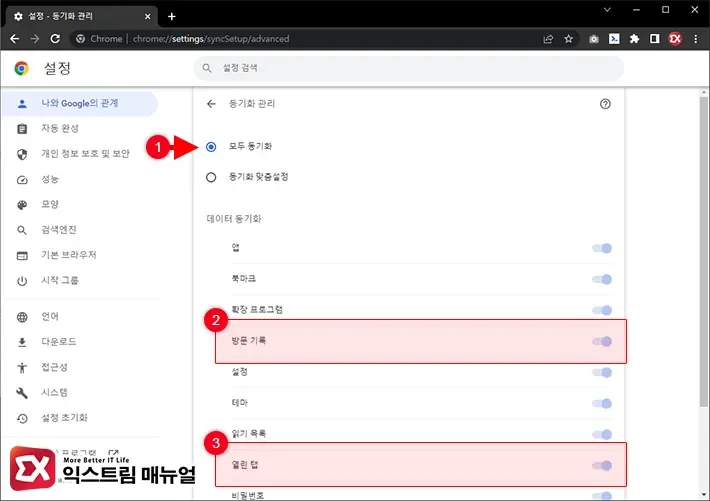Open a new tab with plus button
The height and width of the screenshot is (501, 710).
172,17
